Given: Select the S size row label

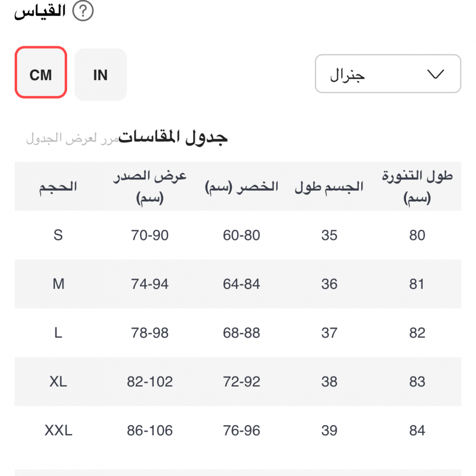Looking at the screenshot, I should 58,235.
